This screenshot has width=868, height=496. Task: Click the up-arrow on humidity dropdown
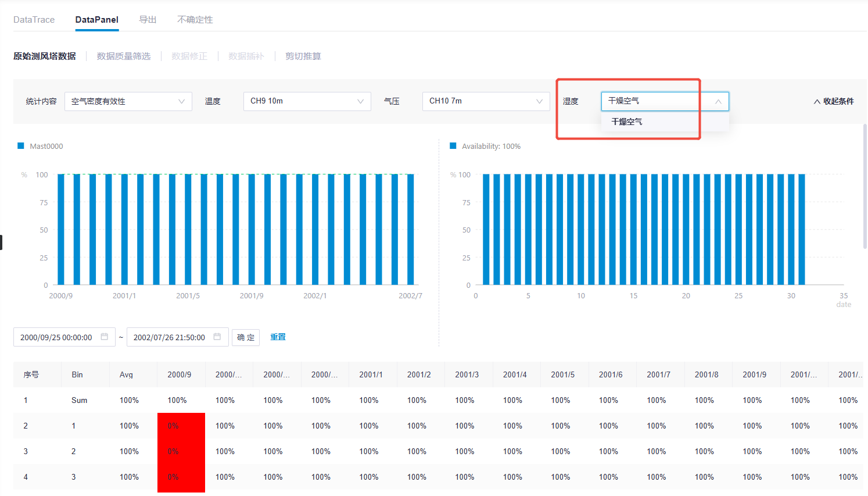click(x=718, y=101)
